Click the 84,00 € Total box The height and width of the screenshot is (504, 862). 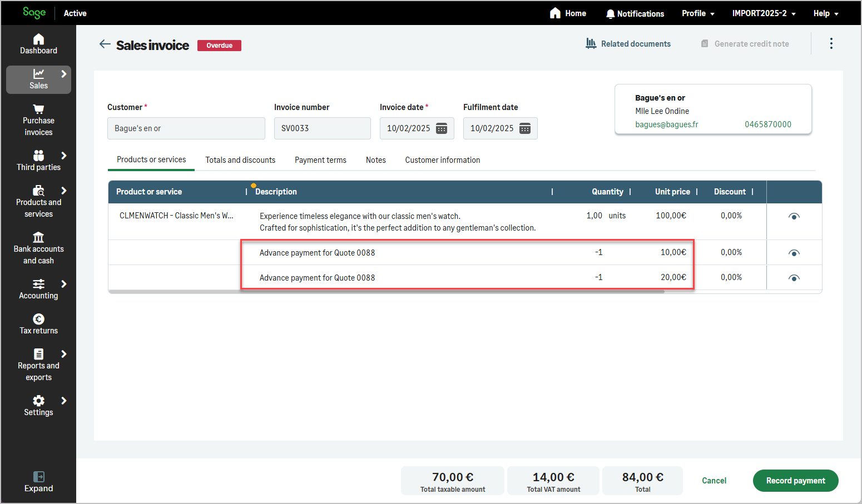(642, 481)
